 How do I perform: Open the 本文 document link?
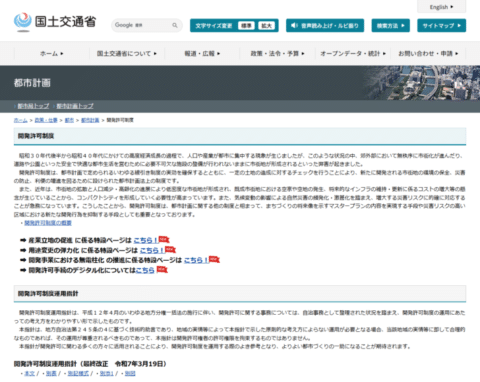[29, 373]
